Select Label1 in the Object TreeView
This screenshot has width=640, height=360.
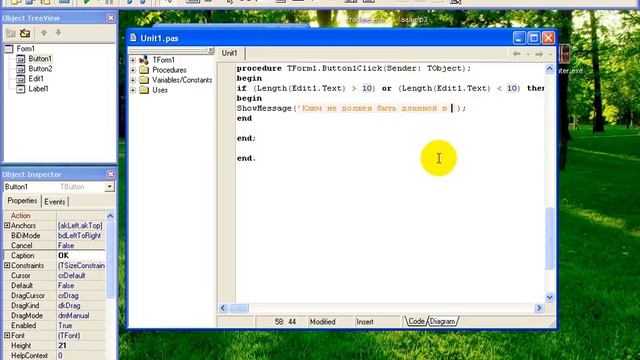38,89
